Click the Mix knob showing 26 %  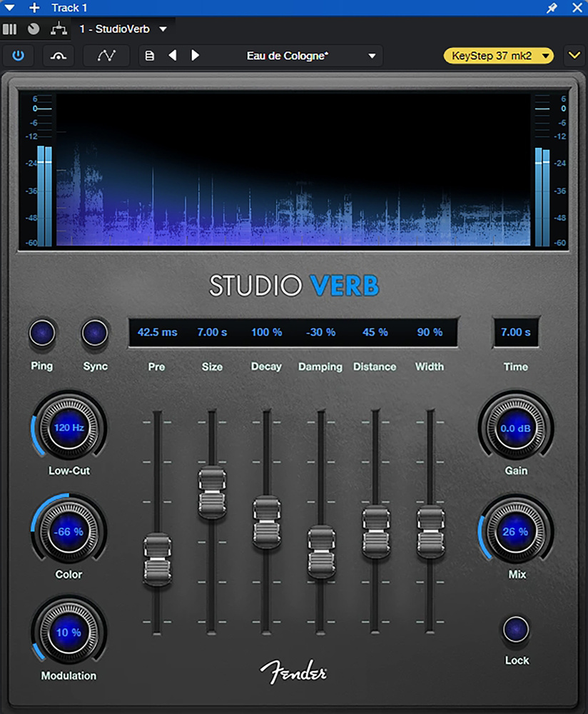point(514,532)
